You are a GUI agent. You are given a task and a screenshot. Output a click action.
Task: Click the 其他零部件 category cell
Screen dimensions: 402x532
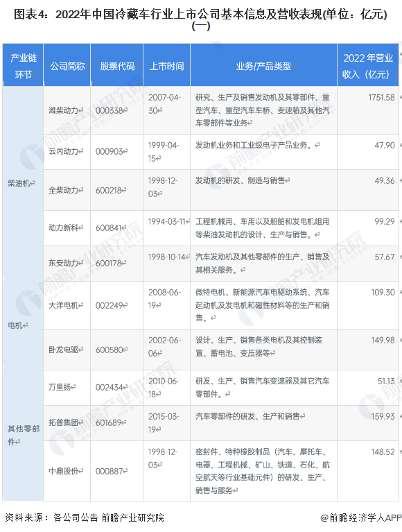tap(24, 436)
